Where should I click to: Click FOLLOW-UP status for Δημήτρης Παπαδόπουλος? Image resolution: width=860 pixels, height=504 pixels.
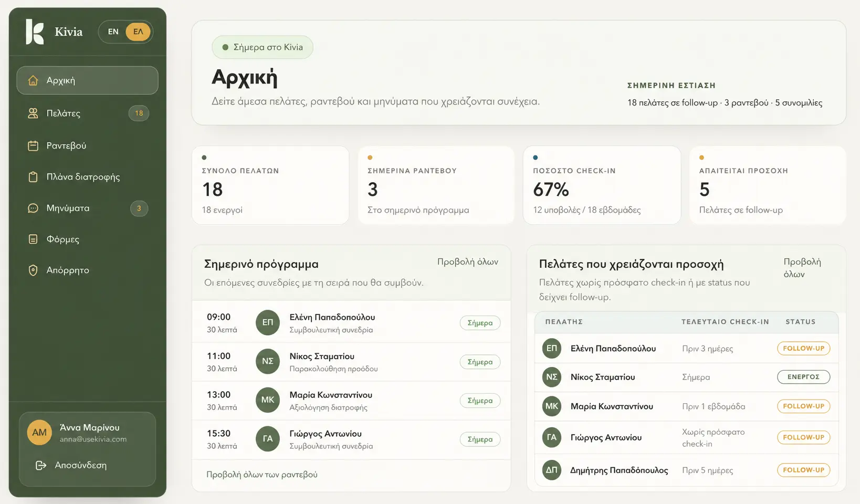[803, 470]
